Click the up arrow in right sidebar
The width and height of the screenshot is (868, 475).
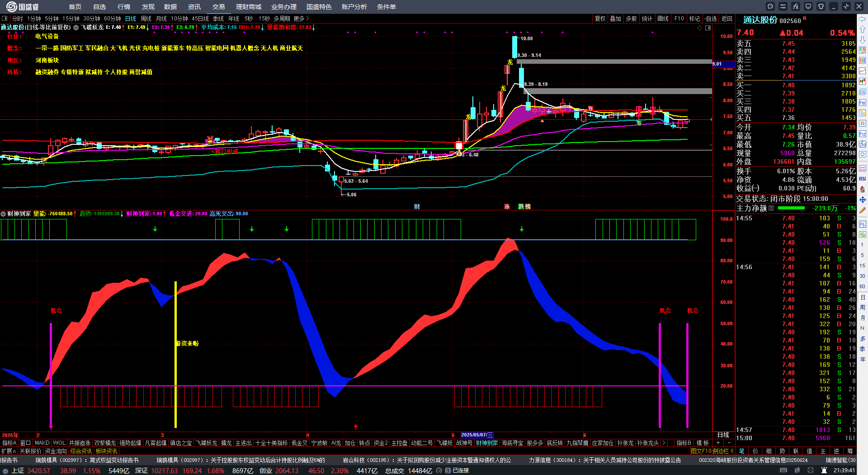click(863, 29)
